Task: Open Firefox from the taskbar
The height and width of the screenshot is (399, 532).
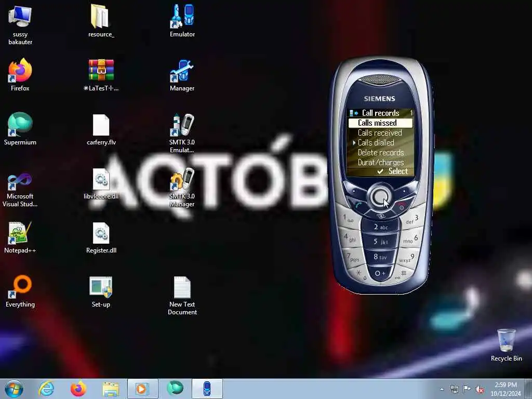Action: tap(78, 389)
